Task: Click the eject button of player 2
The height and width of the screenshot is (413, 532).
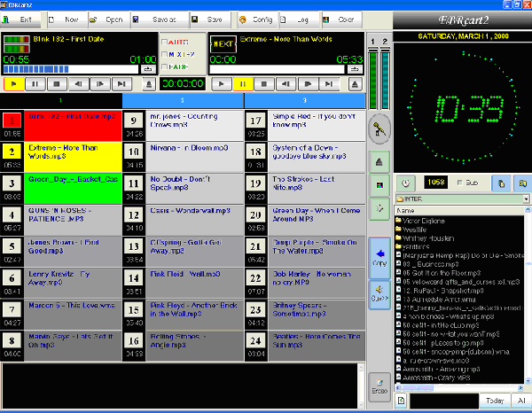Action: tap(355, 83)
